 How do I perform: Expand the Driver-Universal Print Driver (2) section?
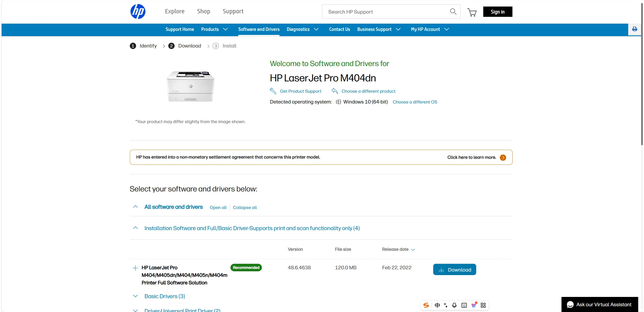pyautogui.click(x=135, y=310)
